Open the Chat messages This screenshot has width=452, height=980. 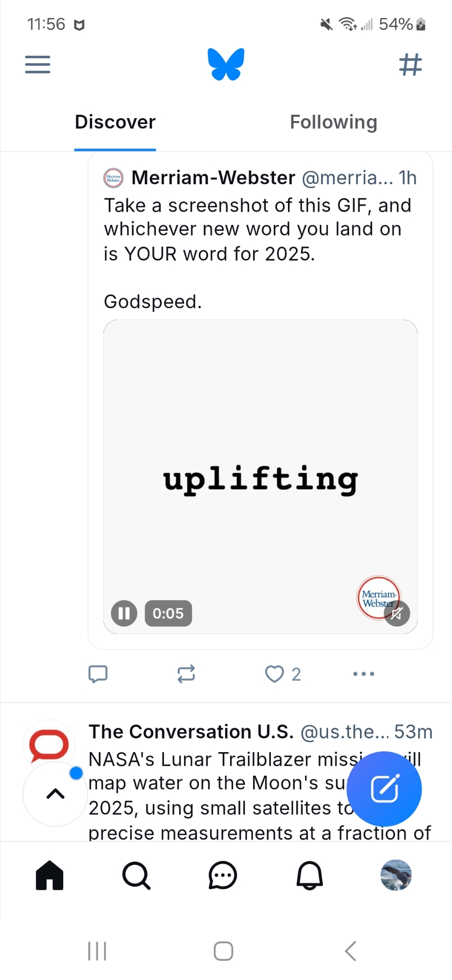[223, 875]
